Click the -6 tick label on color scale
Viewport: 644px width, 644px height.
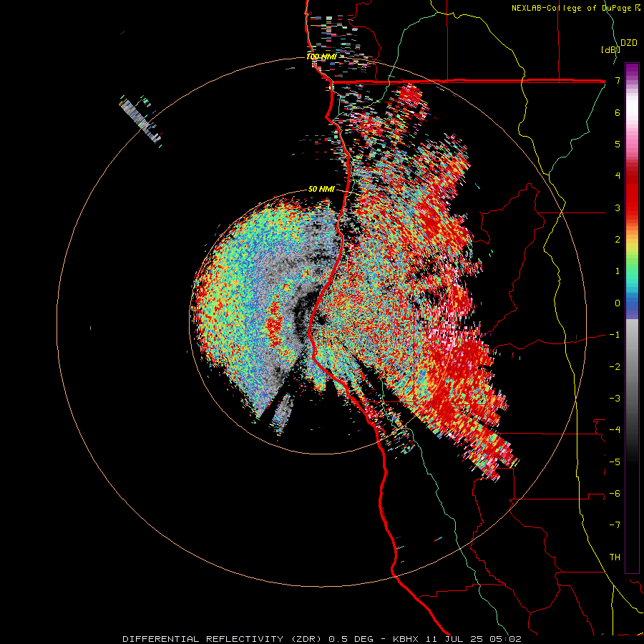pos(615,494)
